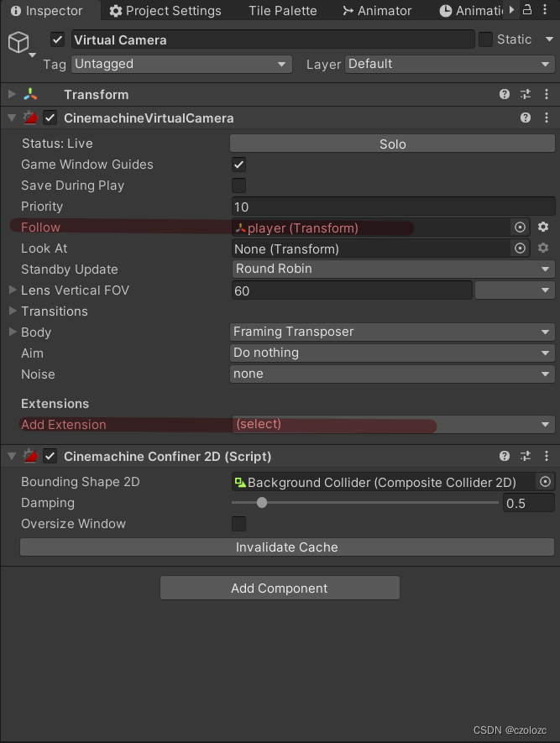Click the Add Component button
The height and width of the screenshot is (743, 560).
click(280, 588)
